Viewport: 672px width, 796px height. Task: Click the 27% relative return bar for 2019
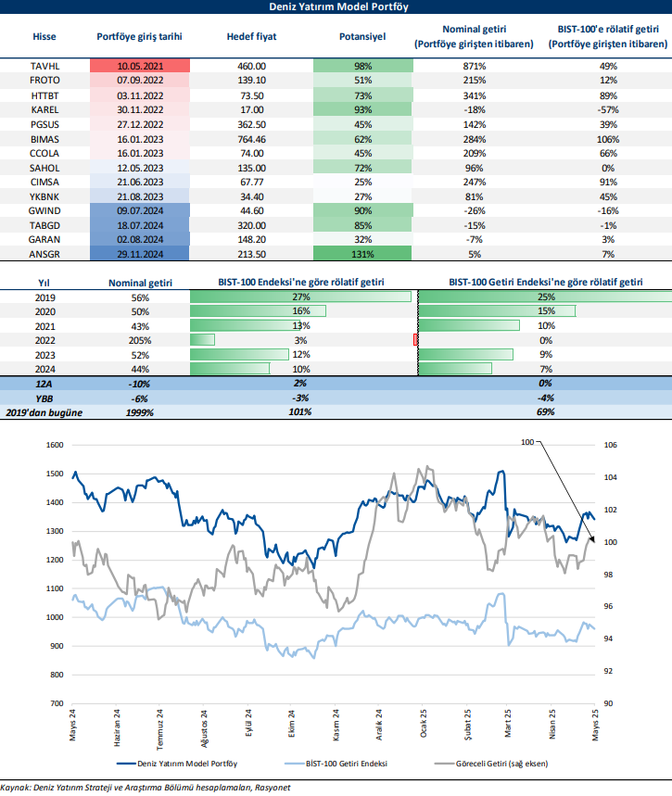300,297
